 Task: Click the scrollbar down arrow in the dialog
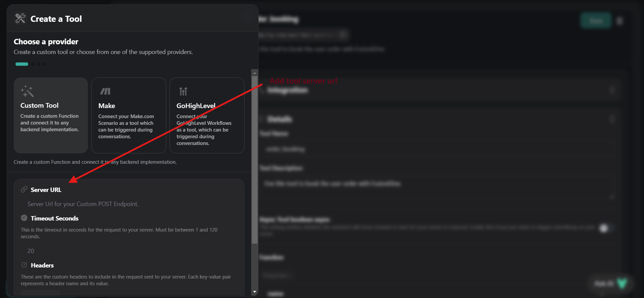point(255,292)
